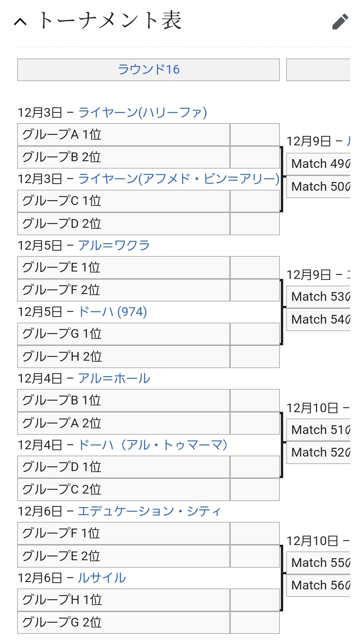Select the グループA 1位 bracket cell
Image resolution: width=363 pixels, height=644 pixels.
pos(124,135)
